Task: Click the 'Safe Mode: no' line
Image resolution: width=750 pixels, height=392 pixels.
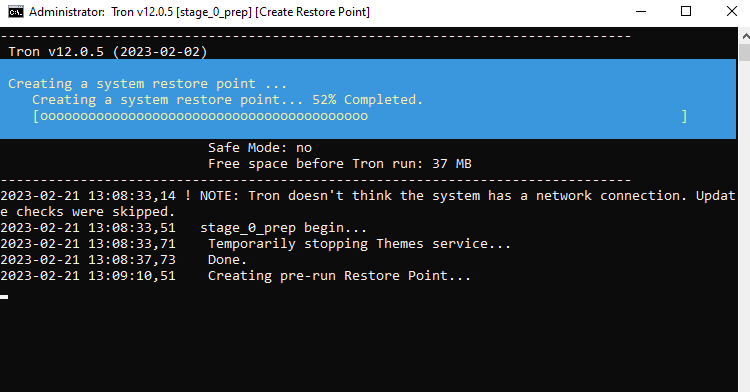Action: point(260,148)
